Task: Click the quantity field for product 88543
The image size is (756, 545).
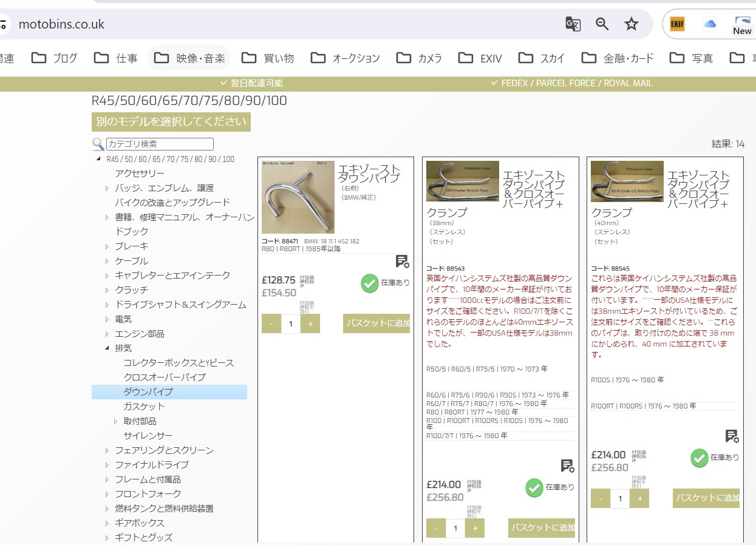Action: [455, 528]
